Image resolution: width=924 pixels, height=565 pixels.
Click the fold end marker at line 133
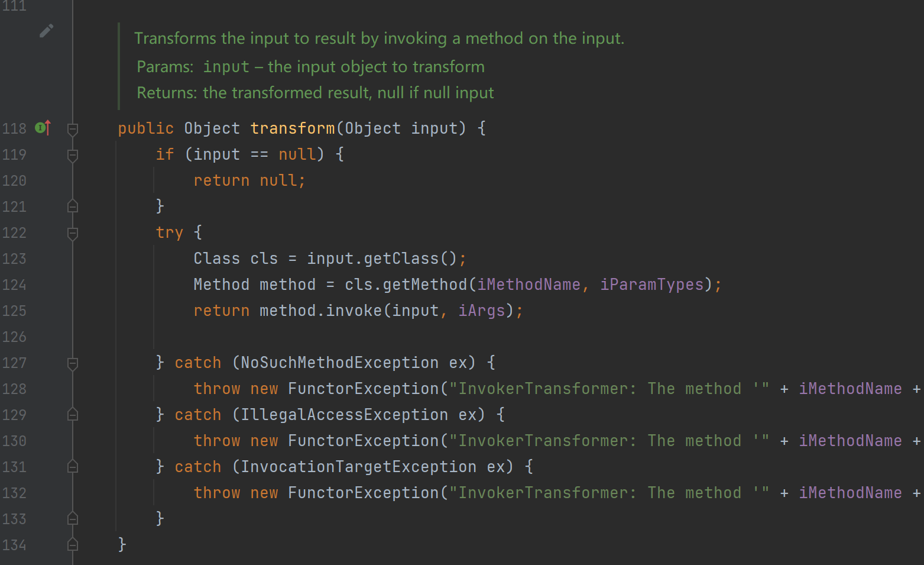pos(73,519)
